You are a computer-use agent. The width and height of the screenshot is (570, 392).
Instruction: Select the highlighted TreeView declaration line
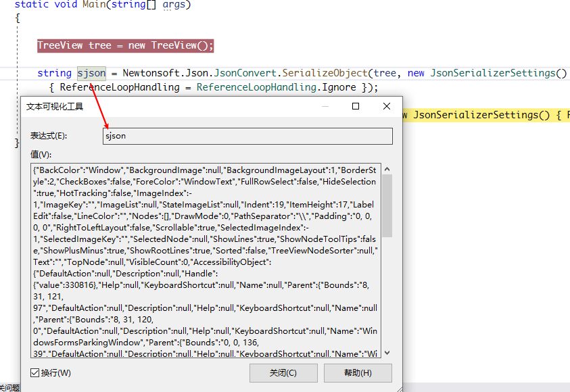(125, 45)
